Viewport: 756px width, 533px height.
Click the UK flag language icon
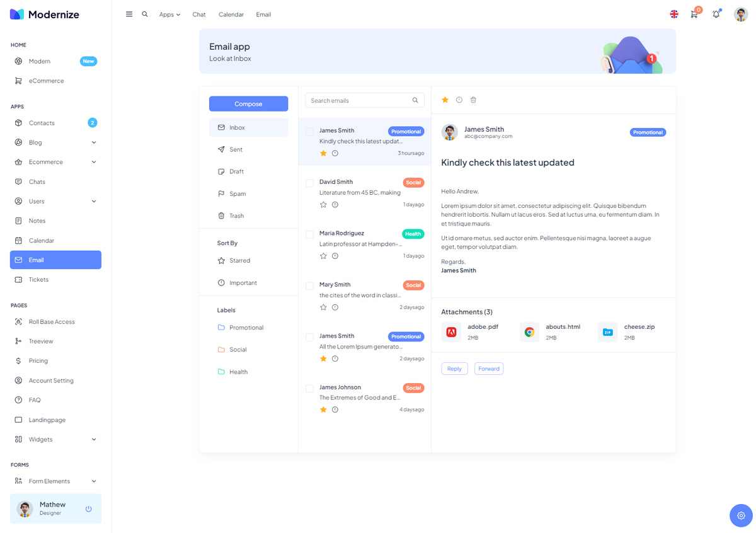tap(673, 14)
